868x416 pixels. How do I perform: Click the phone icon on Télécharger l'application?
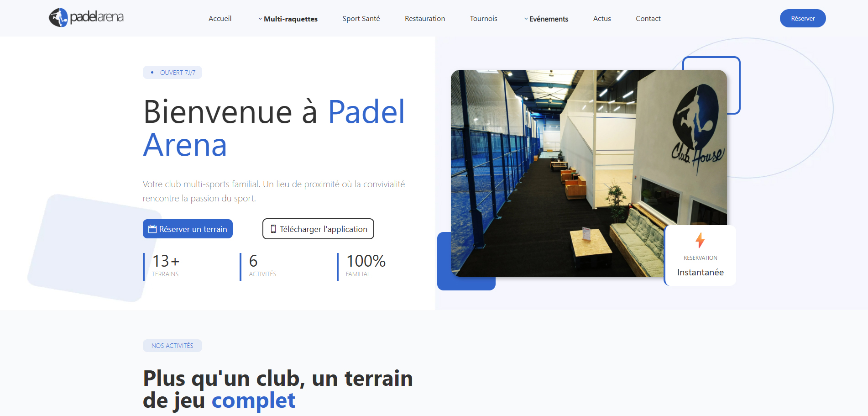(273, 229)
